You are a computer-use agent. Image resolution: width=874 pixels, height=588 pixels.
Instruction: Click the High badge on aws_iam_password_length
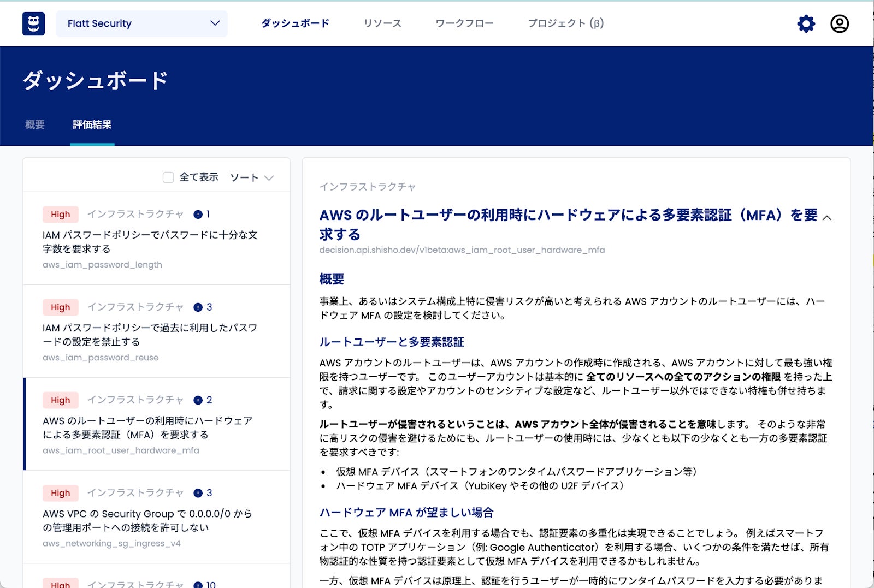[x=61, y=215]
